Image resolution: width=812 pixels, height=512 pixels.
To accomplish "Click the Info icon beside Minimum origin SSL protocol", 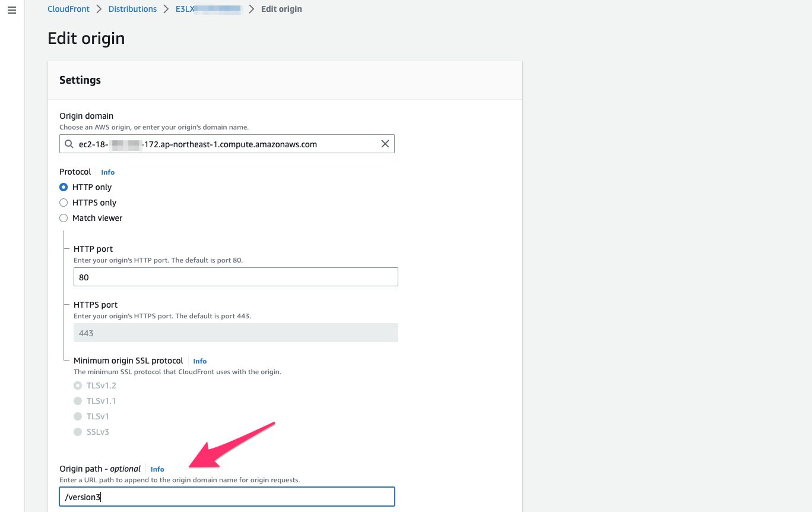I will (199, 361).
